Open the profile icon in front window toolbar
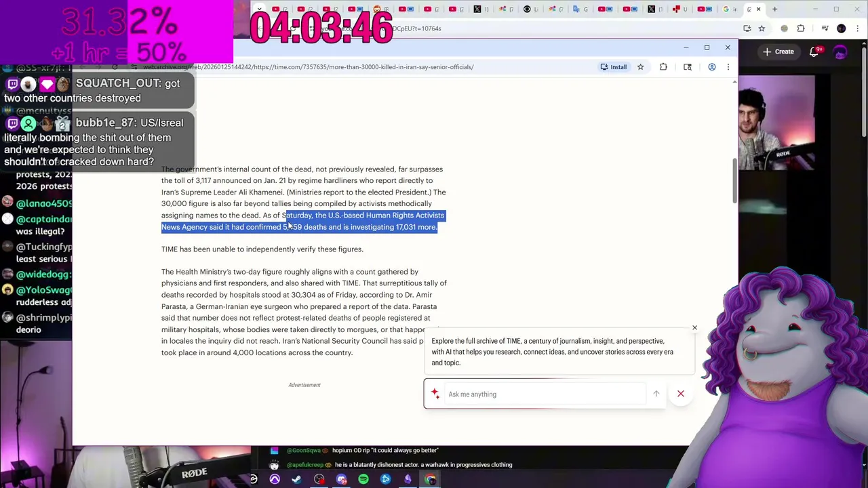868x488 pixels. point(711,67)
